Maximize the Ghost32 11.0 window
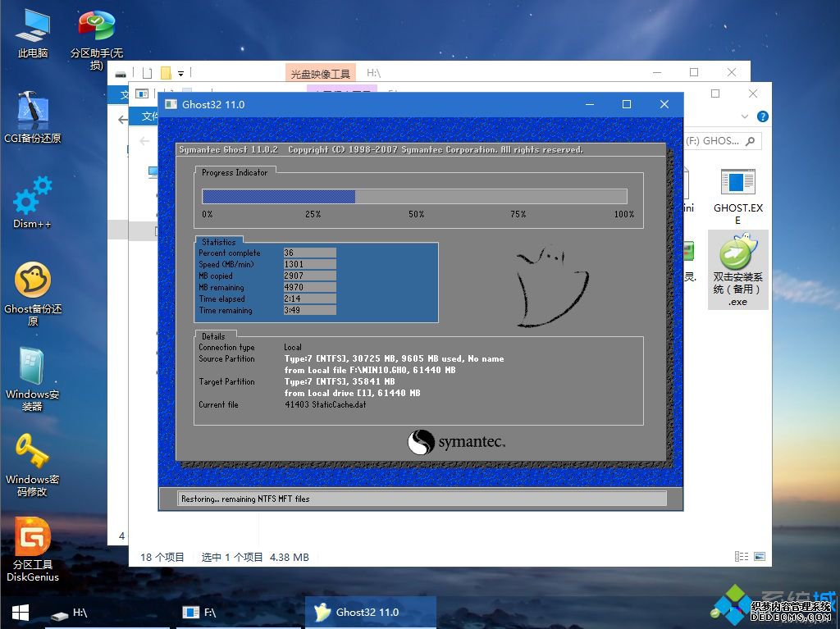Image resolution: width=840 pixels, height=629 pixels. point(626,104)
